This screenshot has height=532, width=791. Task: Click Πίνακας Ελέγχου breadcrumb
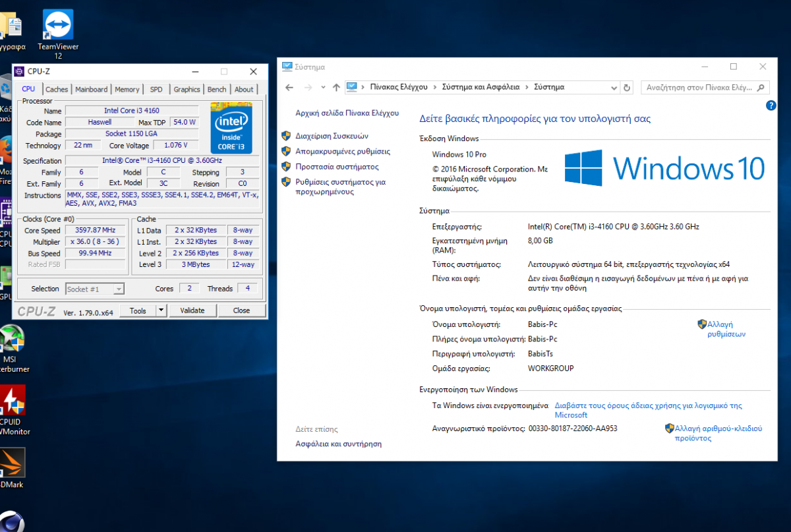pyautogui.click(x=399, y=87)
